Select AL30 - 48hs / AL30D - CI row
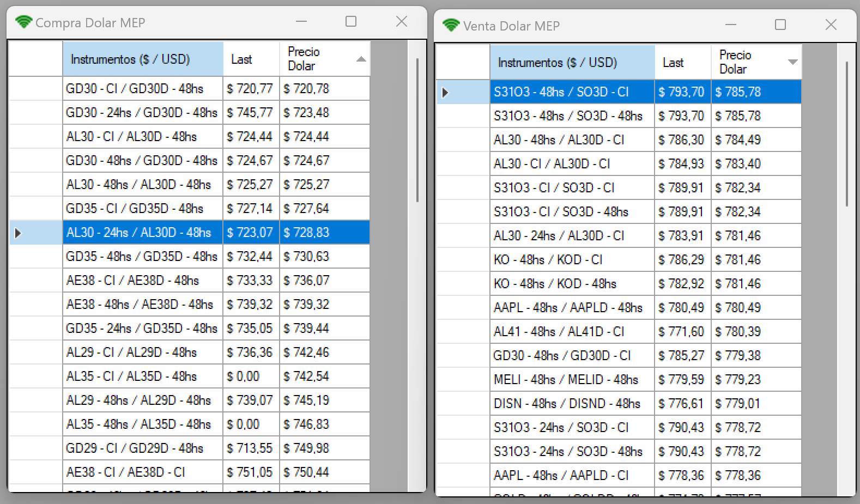This screenshot has width=860, height=504. [x=619, y=139]
